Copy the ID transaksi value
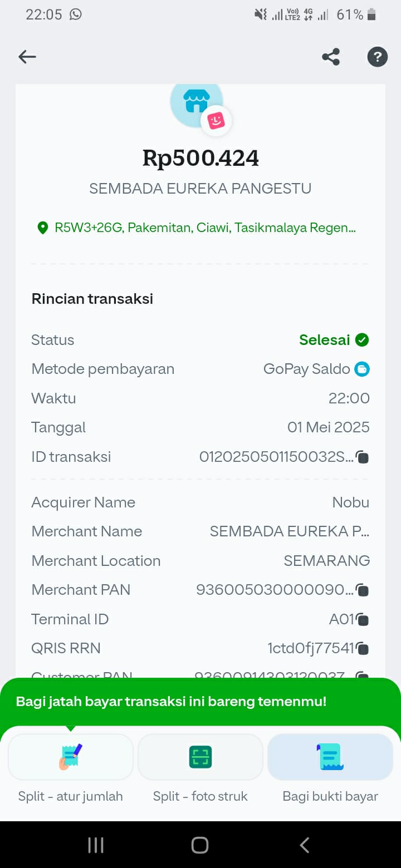 pyautogui.click(x=363, y=457)
